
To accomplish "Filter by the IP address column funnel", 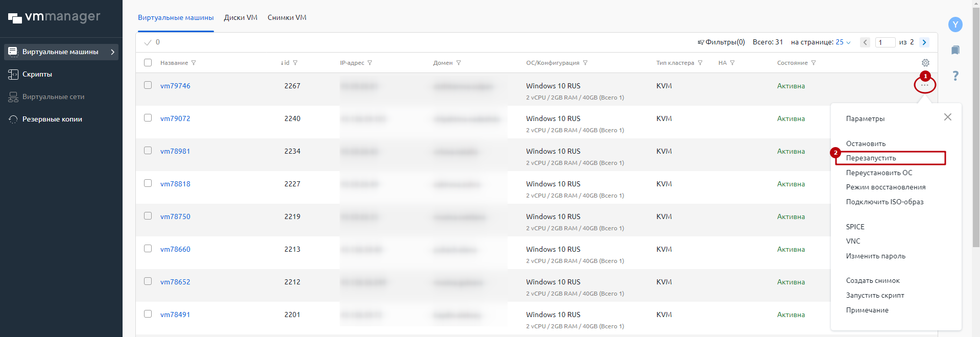I will 370,63.
